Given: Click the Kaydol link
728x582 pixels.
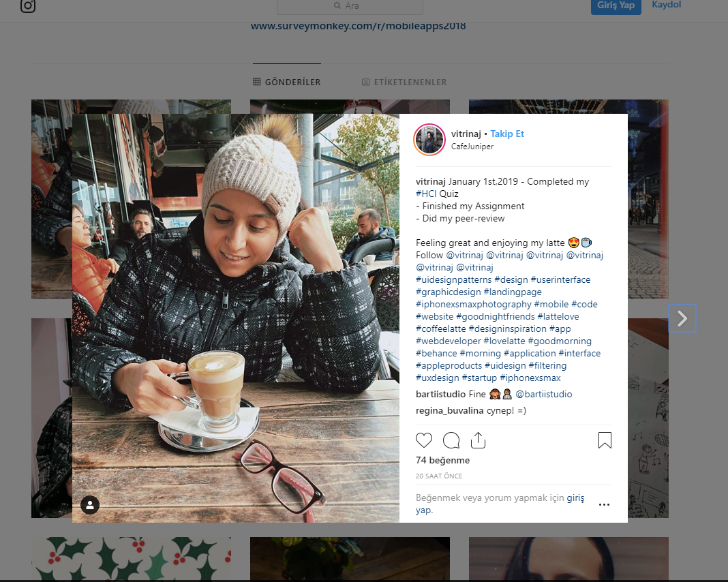Looking at the screenshot, I should tap(666, 5).
